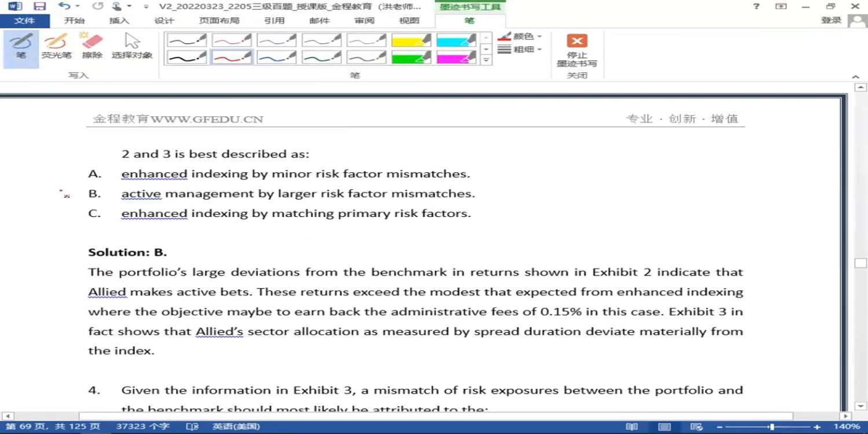Open the 颜色 ink color dropdown
Image resolution: width=868 pixels, height=434 pixels.
tap(520, 36)
